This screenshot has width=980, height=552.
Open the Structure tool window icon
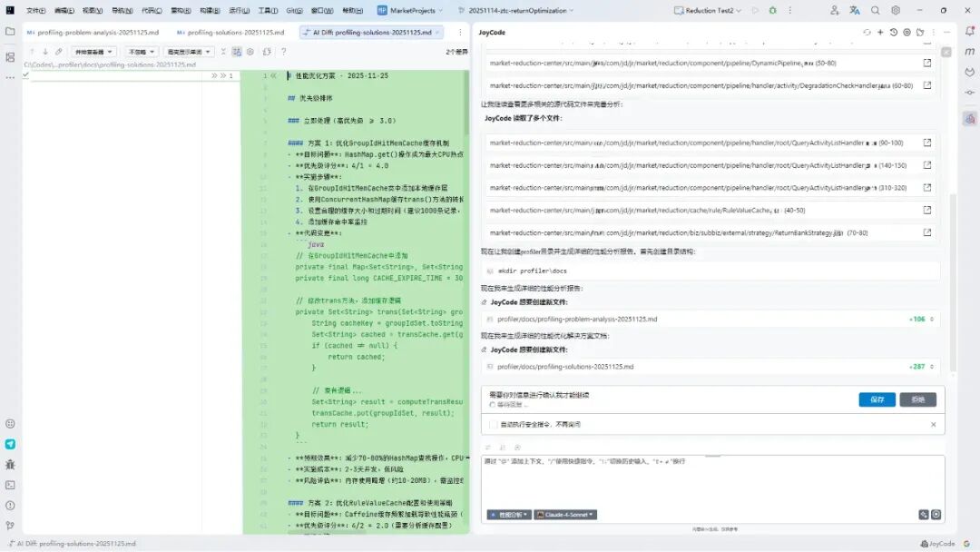[10, 57]
